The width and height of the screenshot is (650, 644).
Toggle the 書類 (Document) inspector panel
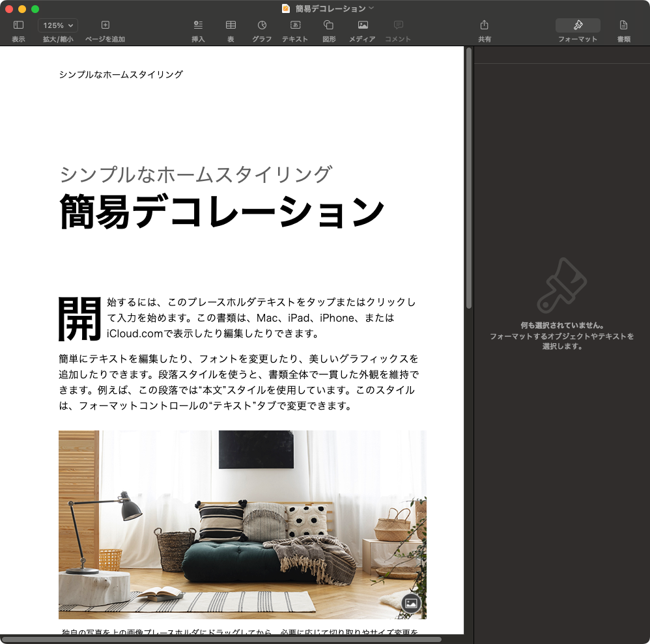tap(623, 25)
